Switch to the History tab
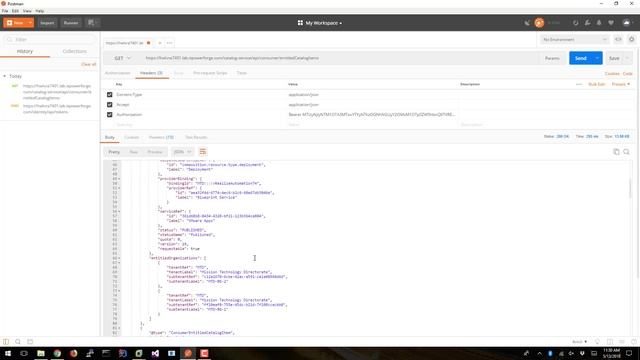This screenshot has height=360, width=640. (x=24, y=51)
